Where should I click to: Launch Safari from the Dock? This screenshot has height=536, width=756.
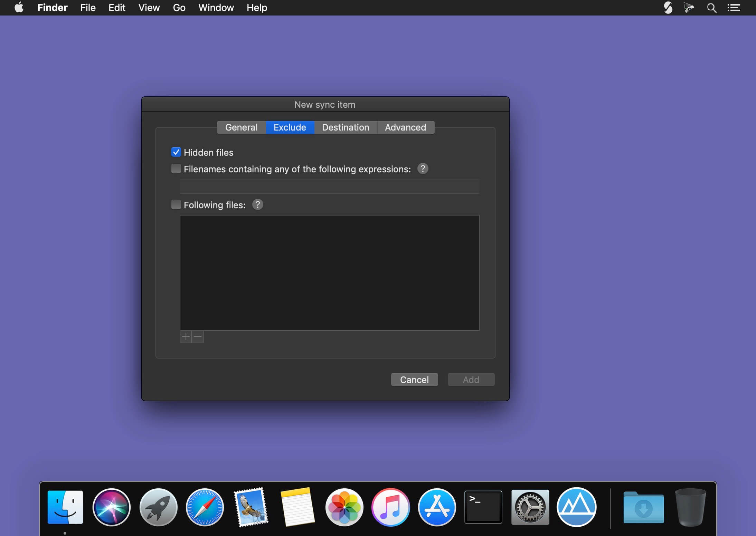click(204, 507)
